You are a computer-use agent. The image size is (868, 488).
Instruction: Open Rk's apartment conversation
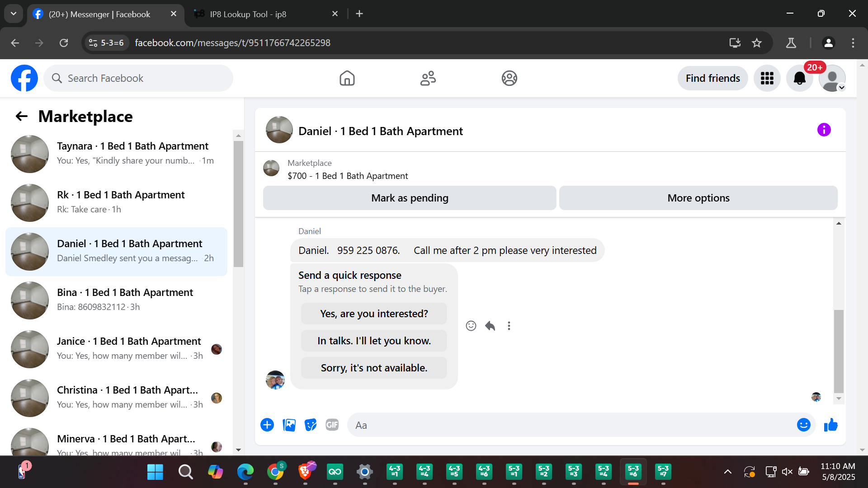pos(116,203)
